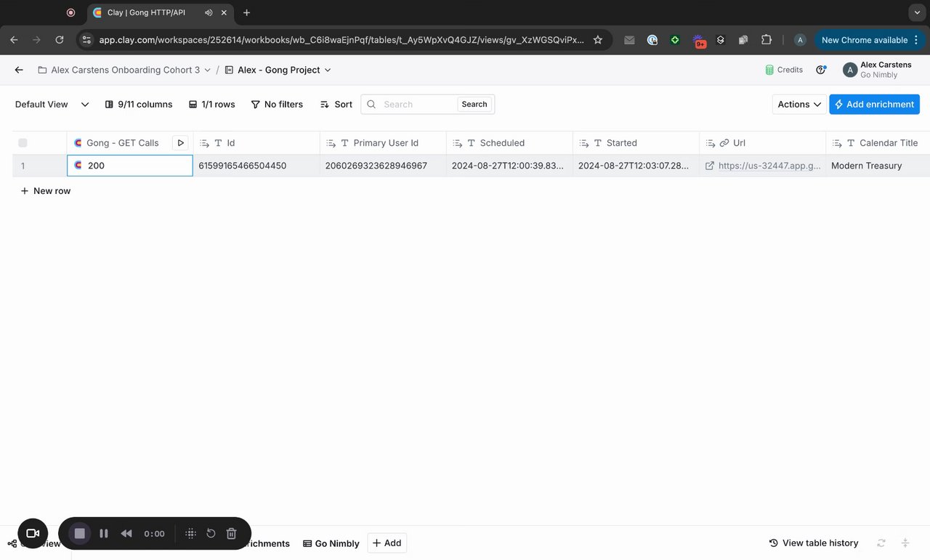
Task: Go back in browser history
Action: [14, 40]
